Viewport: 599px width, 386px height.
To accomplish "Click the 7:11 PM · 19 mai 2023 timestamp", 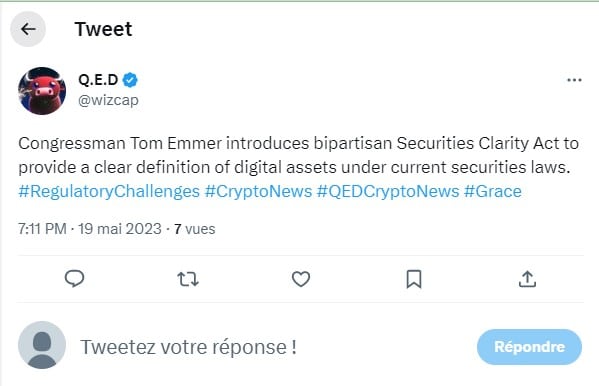I will coord(90,229).
